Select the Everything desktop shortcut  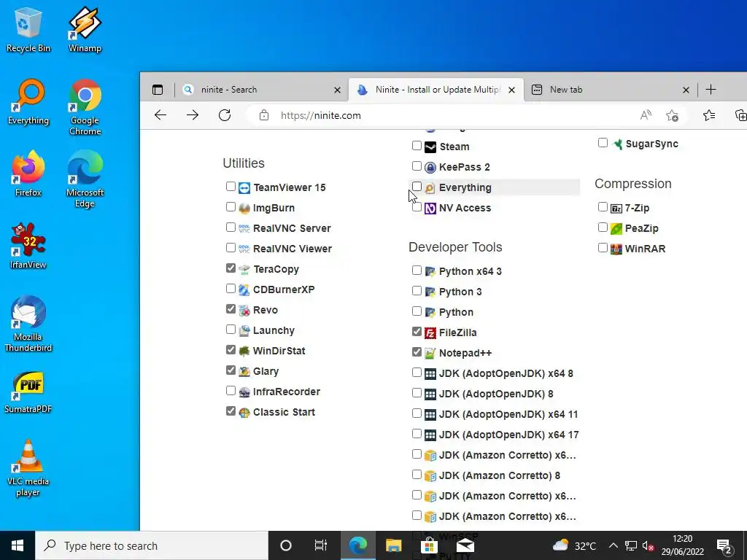click(28, 102)
